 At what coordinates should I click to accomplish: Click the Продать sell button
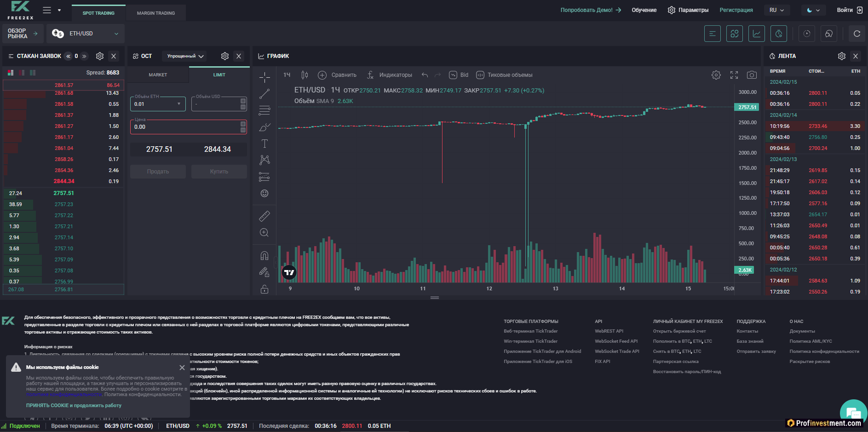point(158,172)
